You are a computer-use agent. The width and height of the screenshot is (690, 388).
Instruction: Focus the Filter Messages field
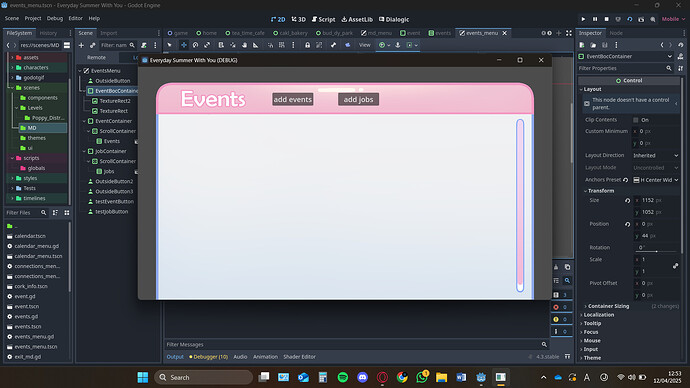coord(356,344)
